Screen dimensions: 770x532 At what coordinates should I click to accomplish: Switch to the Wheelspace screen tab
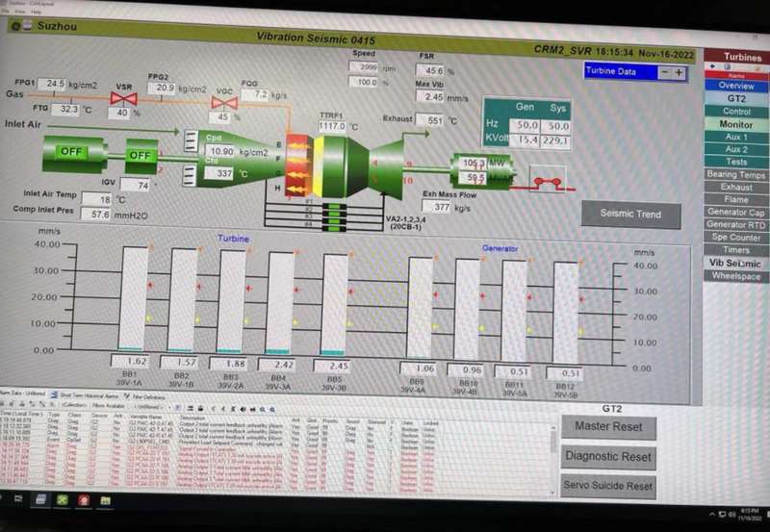click(736, 275)
